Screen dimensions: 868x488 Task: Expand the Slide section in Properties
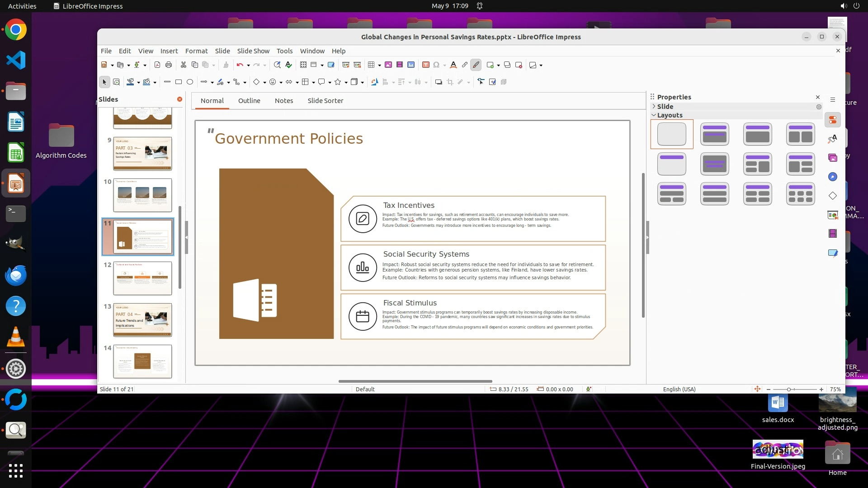pos(665,107)
